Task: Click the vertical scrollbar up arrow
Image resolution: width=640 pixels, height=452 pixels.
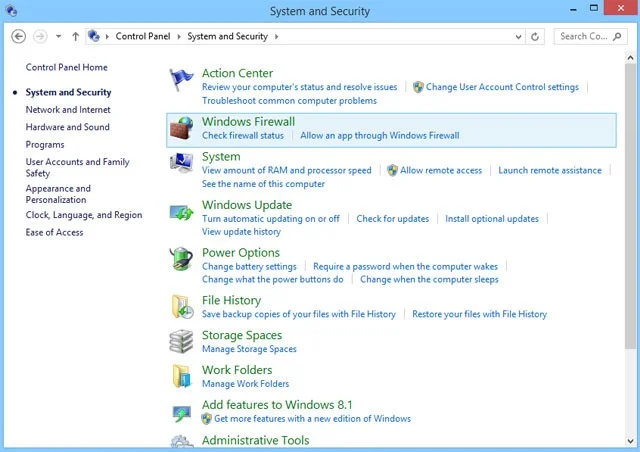Action: 631,58
